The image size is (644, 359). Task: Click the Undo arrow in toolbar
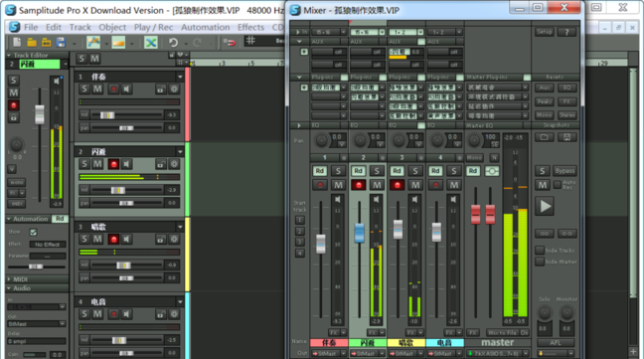(173, 43)
